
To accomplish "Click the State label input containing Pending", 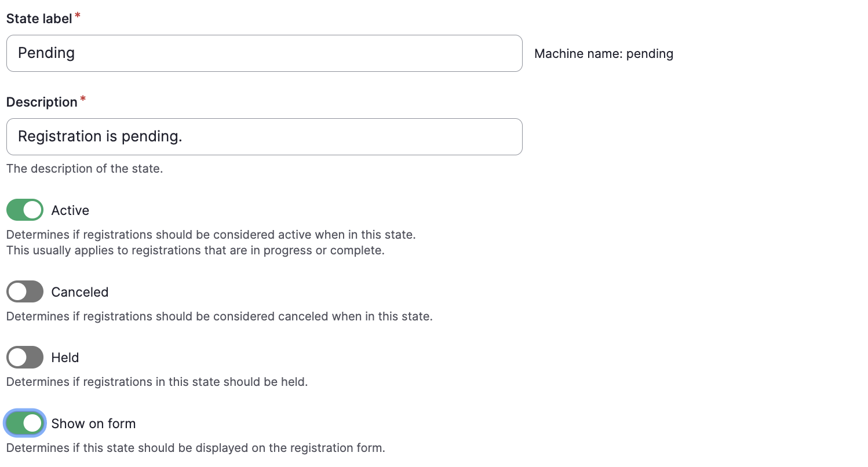I will (x=264, y=53).
